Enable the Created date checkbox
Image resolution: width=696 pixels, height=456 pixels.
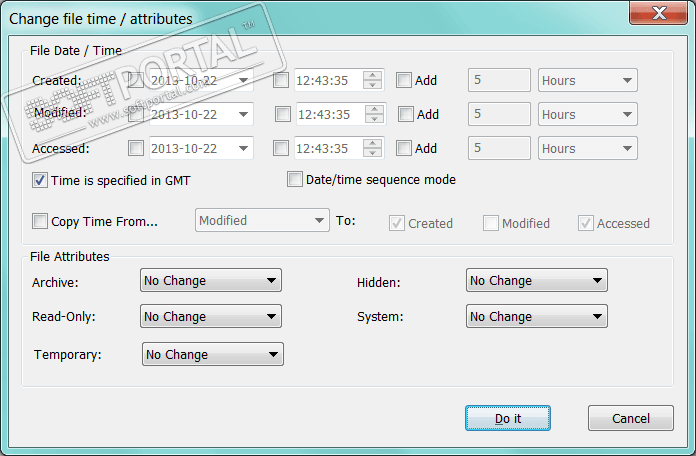pos(135,80)
